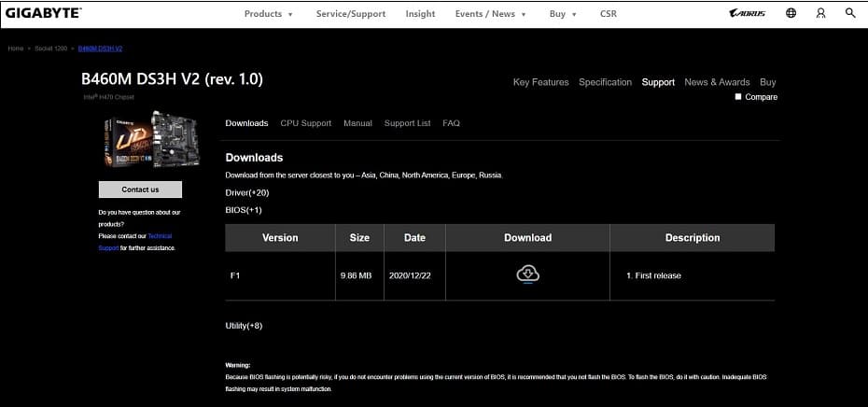Go to Socket 1200 breadcrumb
The width and height of the screenshot is (868, 407).
click(x=51, y=49)
